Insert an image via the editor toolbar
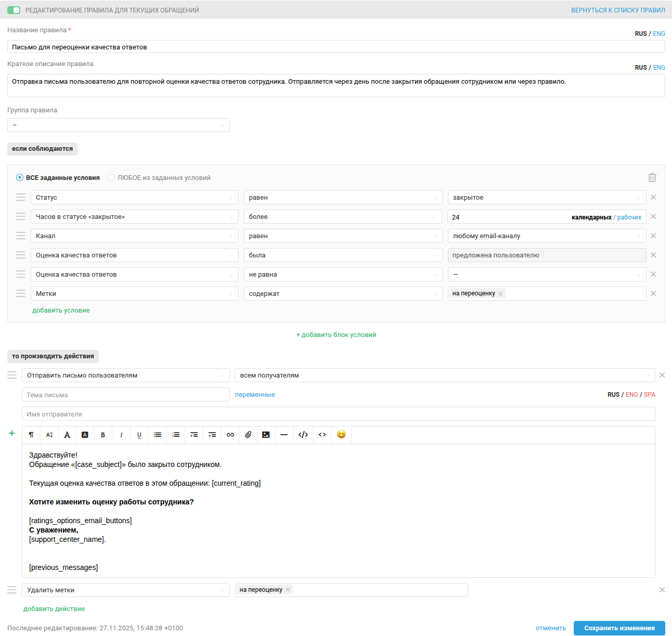This screenshot has width=672, height=636. 266,435
